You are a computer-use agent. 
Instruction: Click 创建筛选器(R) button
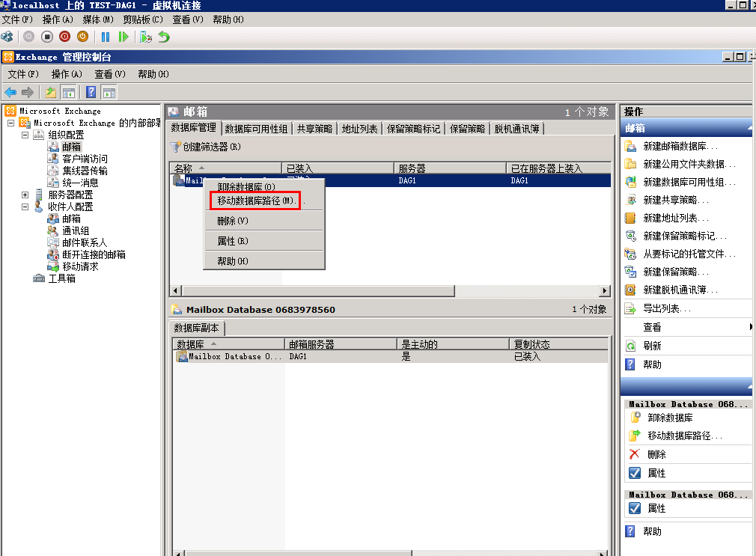[206, 147]
